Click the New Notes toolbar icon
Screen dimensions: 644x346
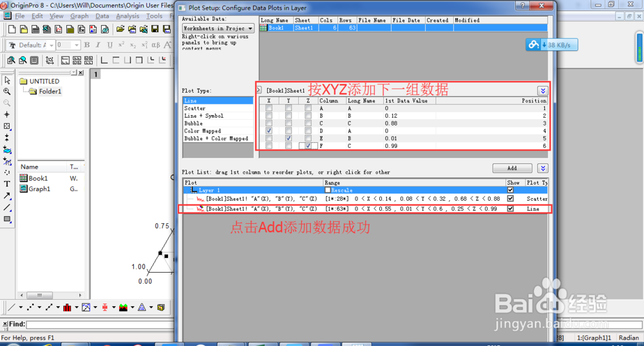pos(105,29)
